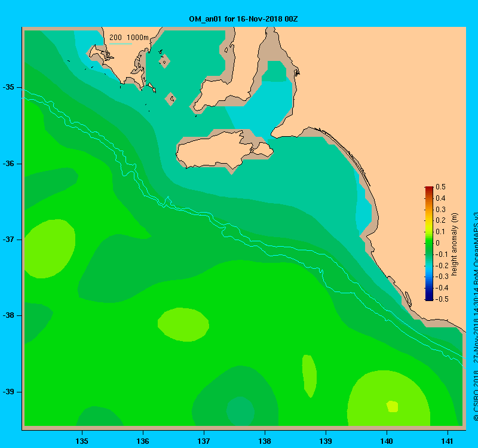Click the "0.1" color bar label

pos(440,232)
